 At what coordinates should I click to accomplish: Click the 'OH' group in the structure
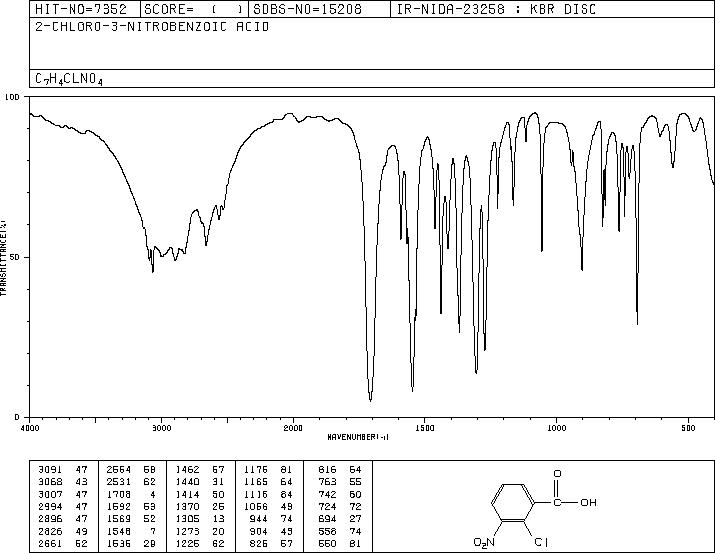coord(588,502)
